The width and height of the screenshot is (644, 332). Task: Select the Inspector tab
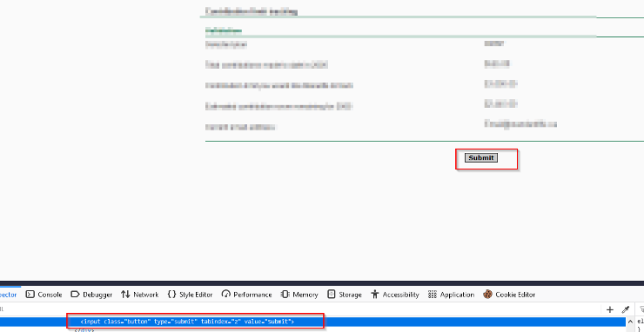9,295
